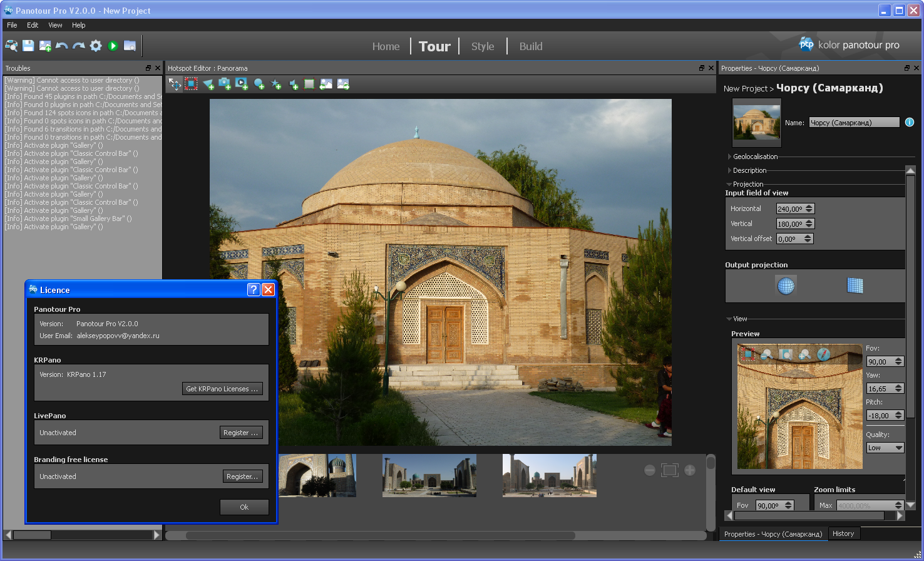Select the first archway panorama thumbnail in strip
The height and width of the screenshot is (561, 924).
click(317, 475)
